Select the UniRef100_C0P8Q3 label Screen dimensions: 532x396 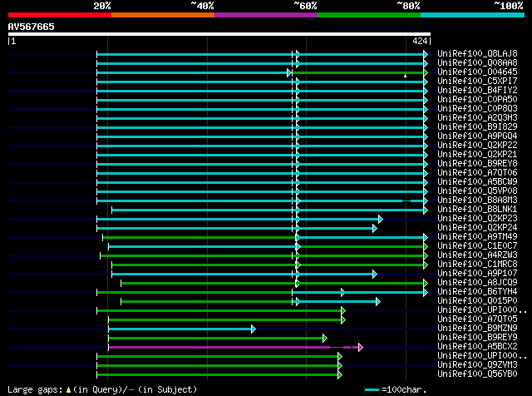[x=477, y=108]
